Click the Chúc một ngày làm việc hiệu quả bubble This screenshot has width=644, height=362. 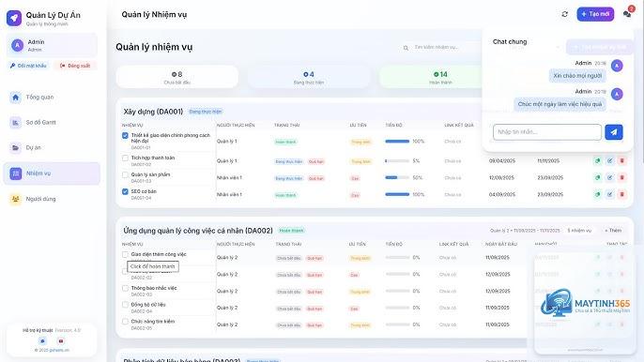pos(560,104)
